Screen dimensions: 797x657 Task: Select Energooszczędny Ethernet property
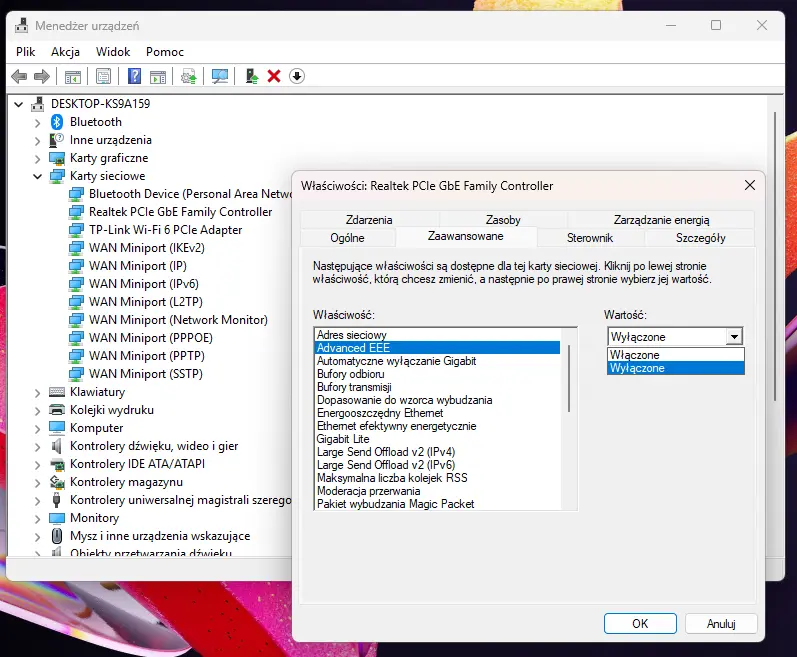coord(437,413)
